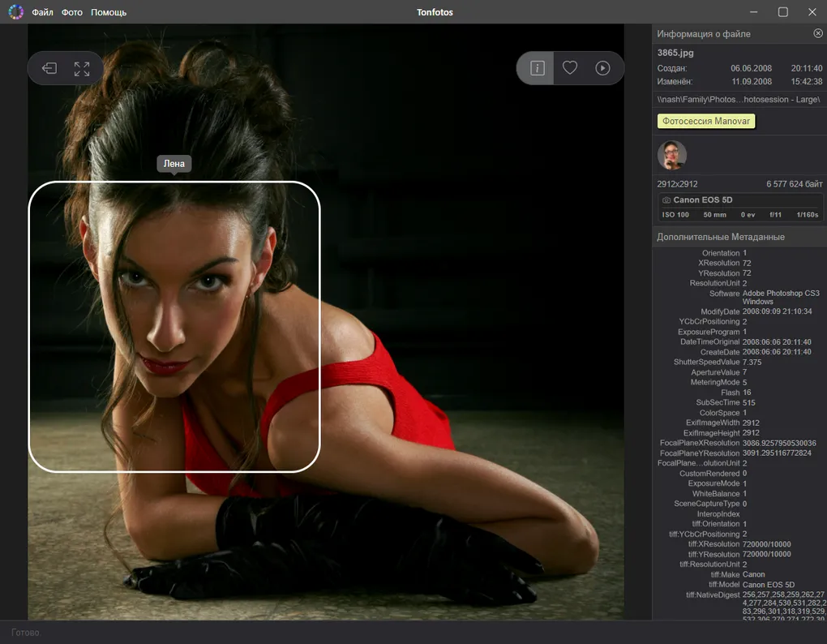Click the ISO 100 value

675,215
